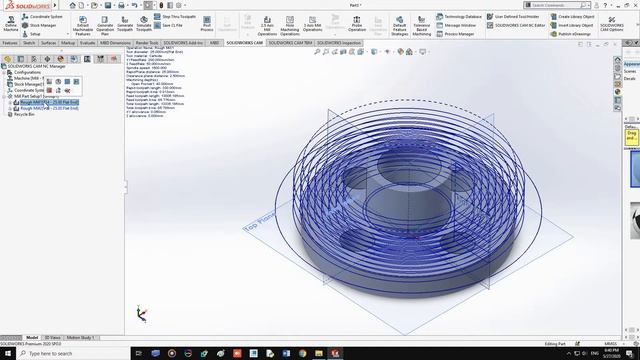Run Extract Machinable Features
Screen dimensions: 640x360
[x=83, y=25]
